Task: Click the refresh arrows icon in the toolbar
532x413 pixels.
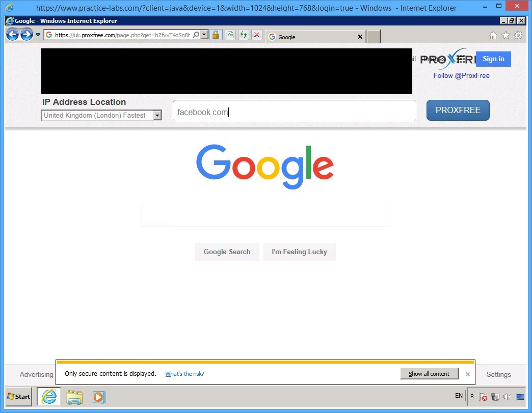Action: pos(243,34)
